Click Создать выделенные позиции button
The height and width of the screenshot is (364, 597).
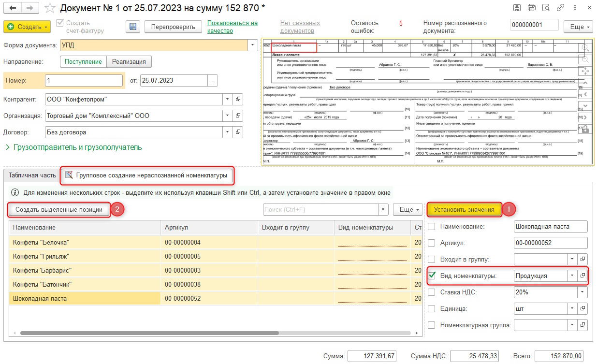point(59,209)
